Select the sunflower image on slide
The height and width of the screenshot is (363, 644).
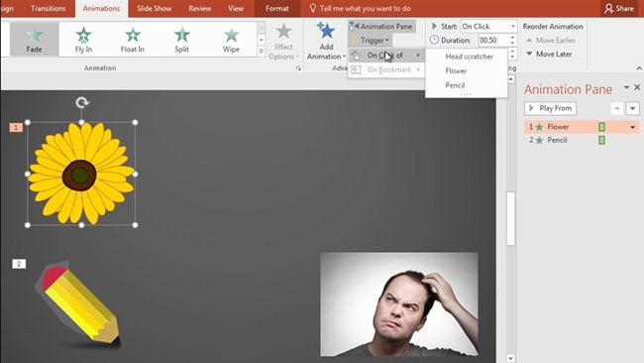81,174
